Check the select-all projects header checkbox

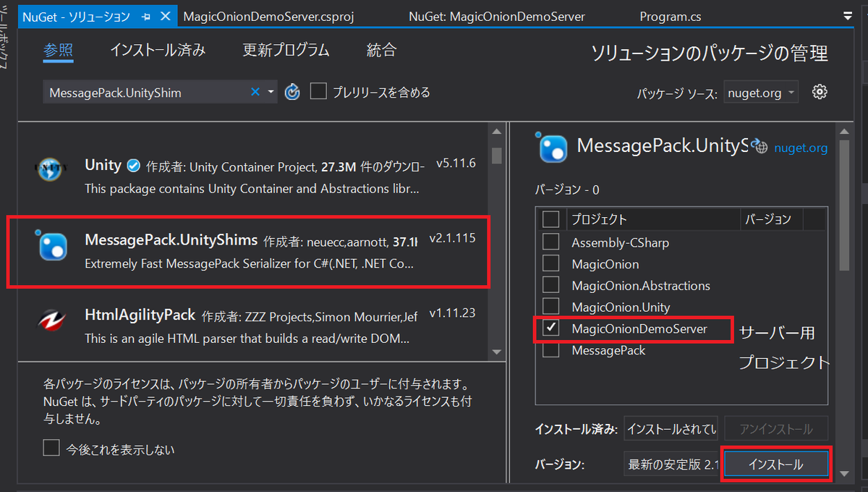(550, 219)
